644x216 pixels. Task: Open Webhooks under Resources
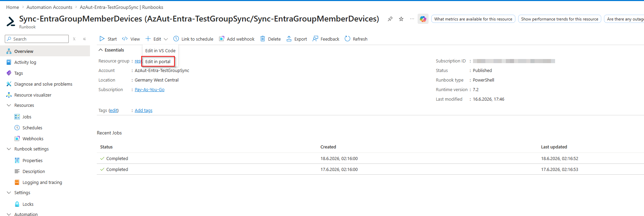pos(33,139)
